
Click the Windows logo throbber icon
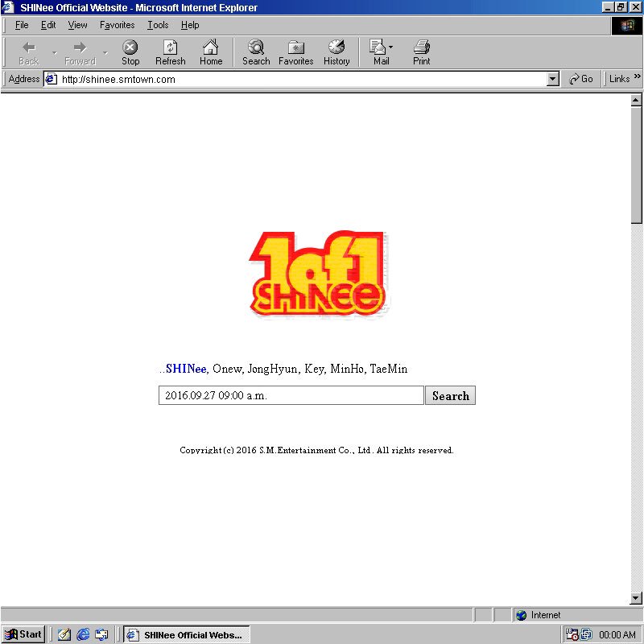627,26
